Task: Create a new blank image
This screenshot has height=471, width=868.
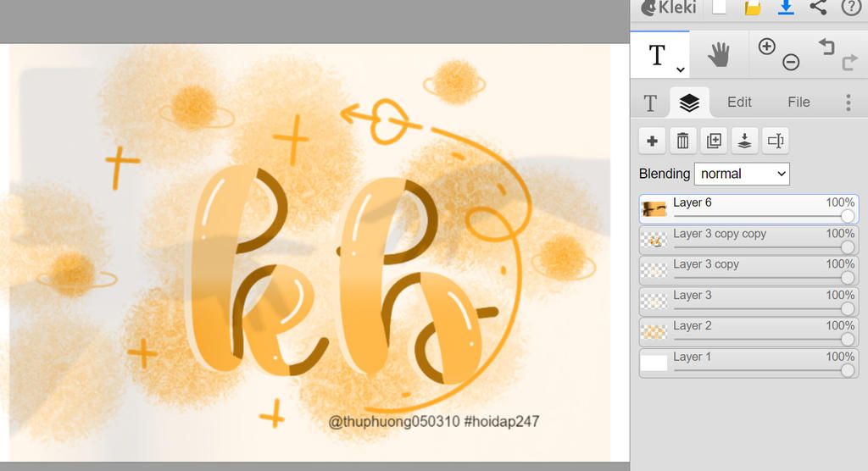Action: (719, 7)
